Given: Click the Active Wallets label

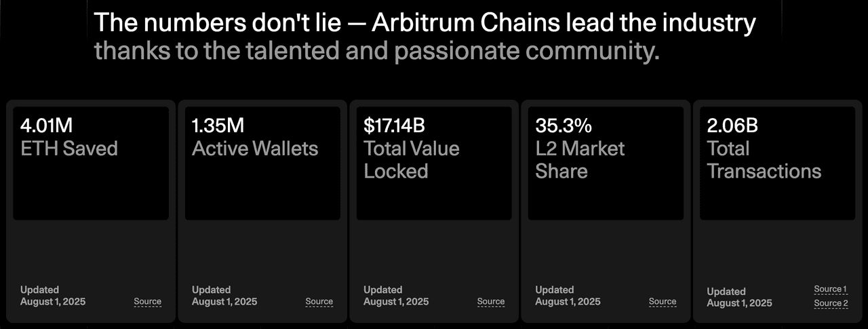Looking at the screenshot, I should point(255,149).
